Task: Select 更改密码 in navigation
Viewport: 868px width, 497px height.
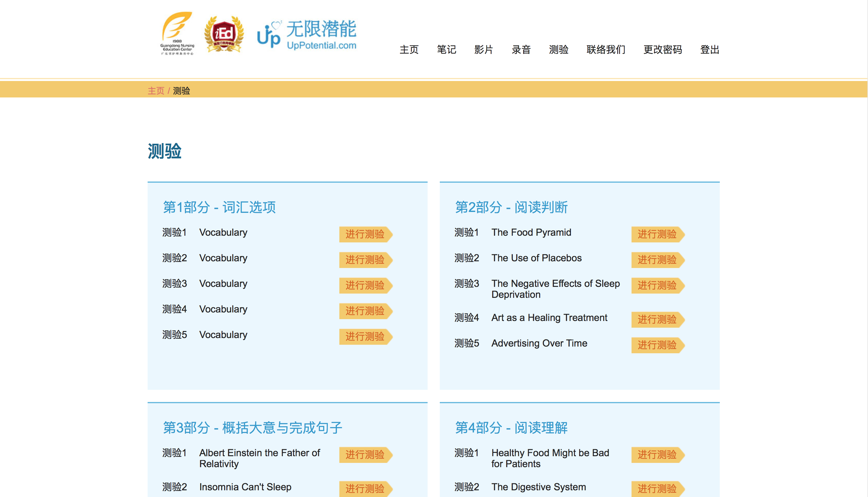Action: 662,50
